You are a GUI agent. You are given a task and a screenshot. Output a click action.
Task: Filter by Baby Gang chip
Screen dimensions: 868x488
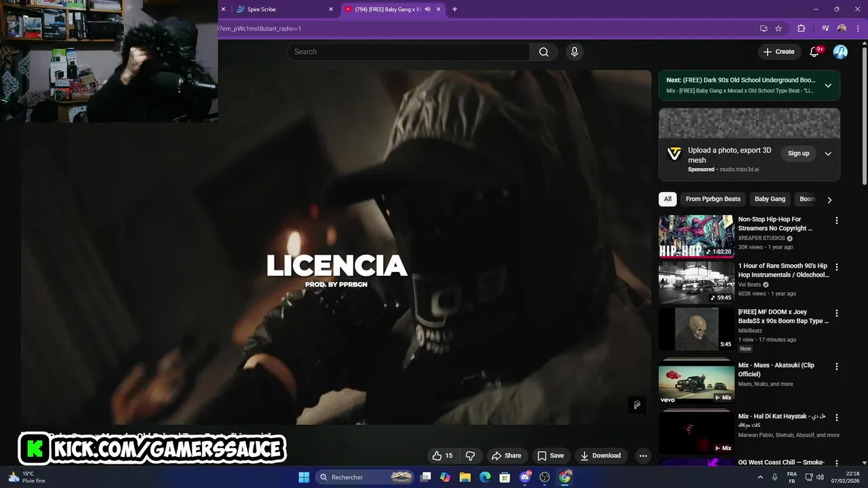(x=770, y=199)
